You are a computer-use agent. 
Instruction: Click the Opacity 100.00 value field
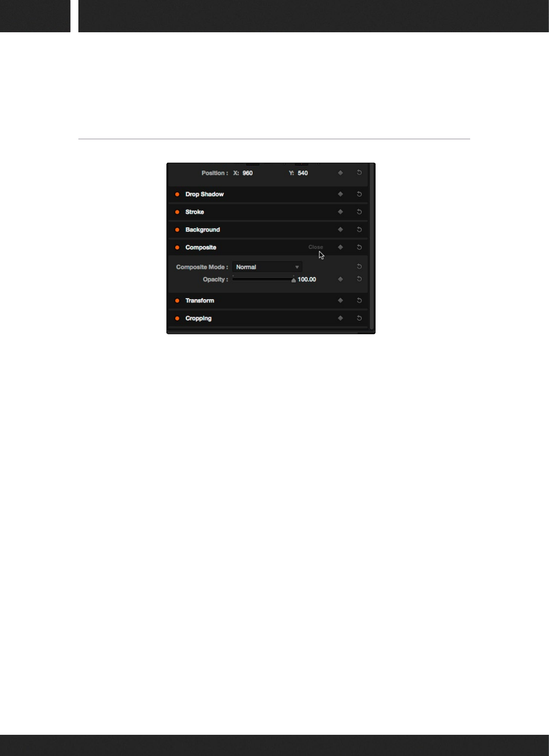(307, 279)
